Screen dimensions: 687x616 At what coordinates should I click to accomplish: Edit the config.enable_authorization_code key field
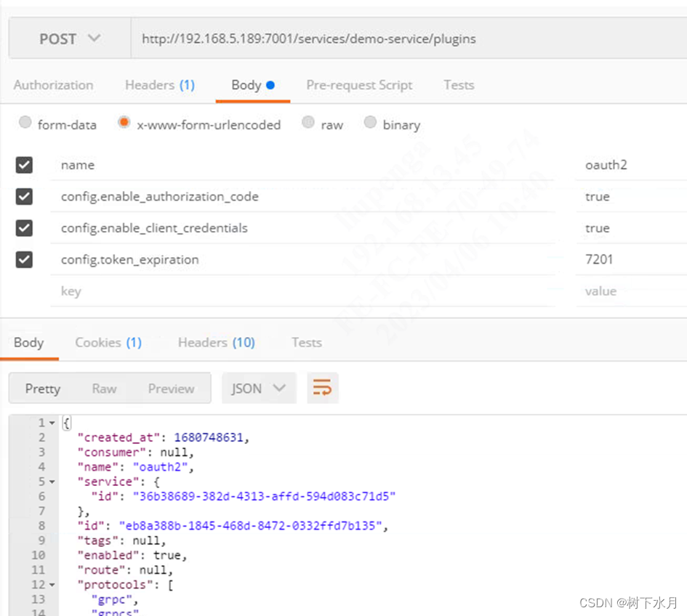tap(302, 197)
